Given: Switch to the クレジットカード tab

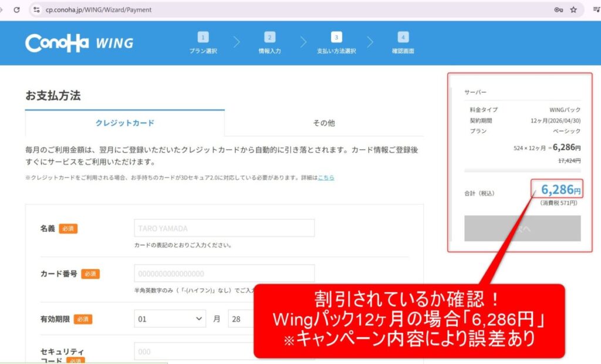Looking at the screenshot, I should 125,123.
